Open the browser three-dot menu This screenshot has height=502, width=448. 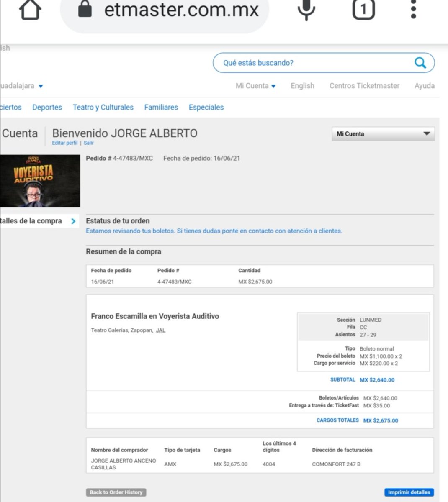pos(413,9)
